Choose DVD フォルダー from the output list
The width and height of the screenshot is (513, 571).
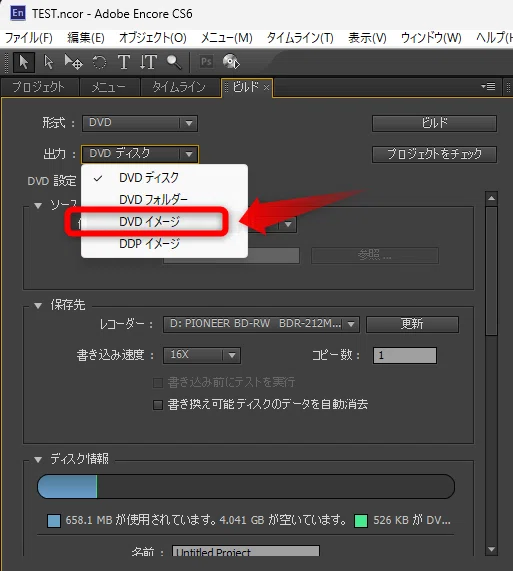[165, 200]
